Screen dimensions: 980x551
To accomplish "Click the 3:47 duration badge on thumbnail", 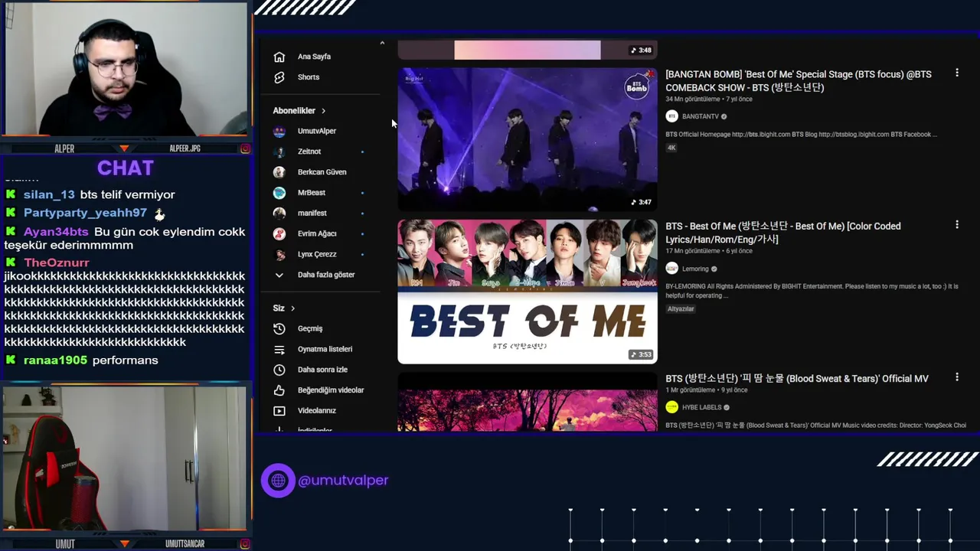I will pos(641,202).
